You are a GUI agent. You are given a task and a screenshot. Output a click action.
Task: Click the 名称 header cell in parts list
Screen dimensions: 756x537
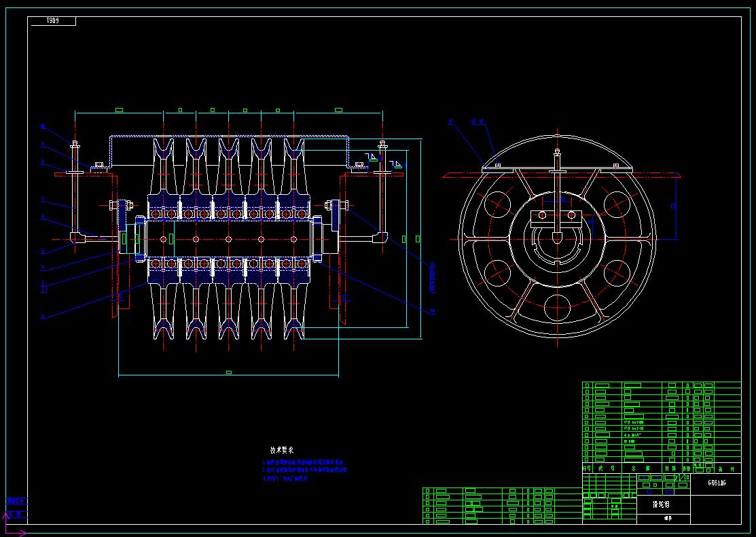[641, 468]
